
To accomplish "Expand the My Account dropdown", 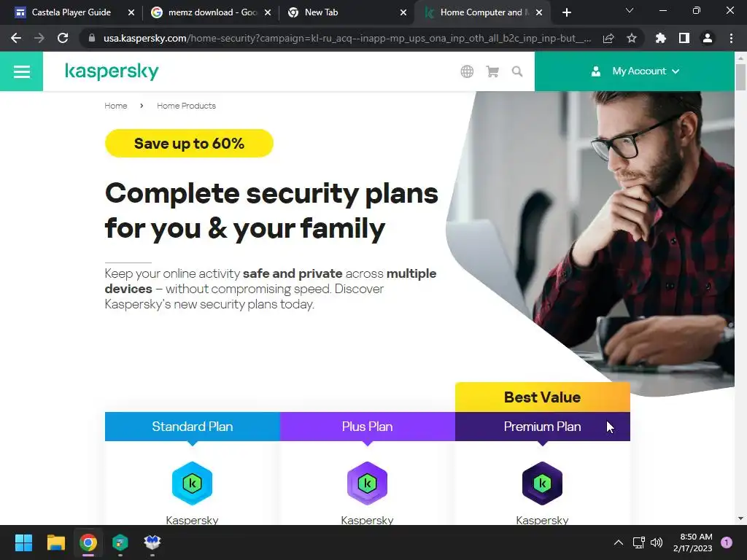I will (635, 71).
